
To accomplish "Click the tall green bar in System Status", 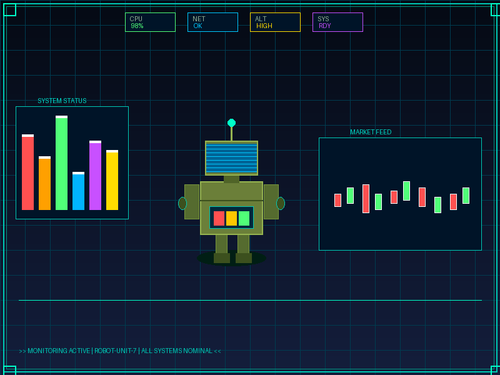I will pos(62,163).
